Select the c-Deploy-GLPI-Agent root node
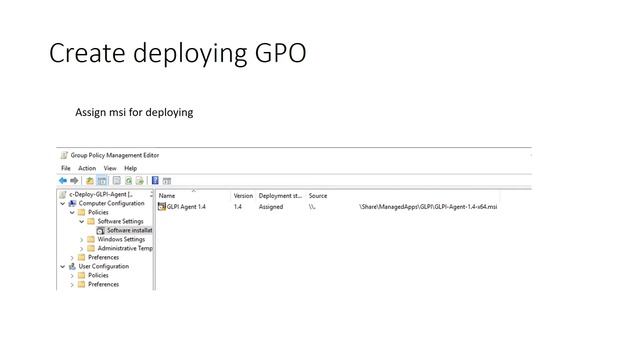The height and width of the screenshot is (360, 640). [x=101, y=194]
